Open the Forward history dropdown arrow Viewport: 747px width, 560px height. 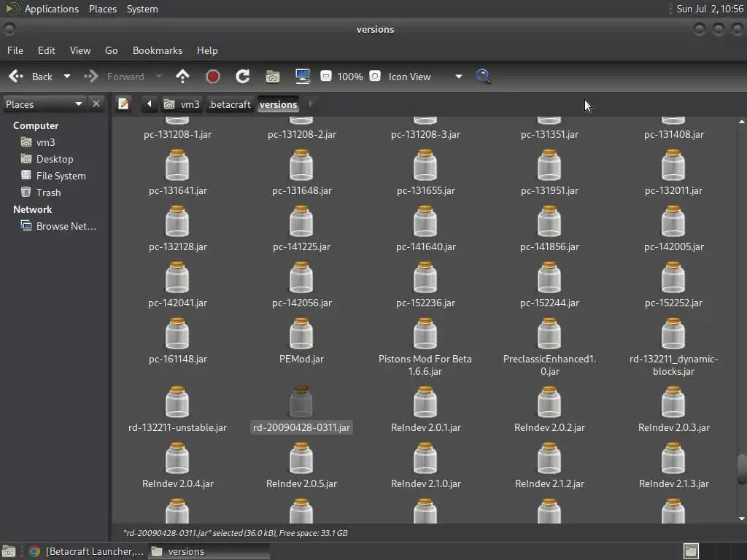coord(159,76)
